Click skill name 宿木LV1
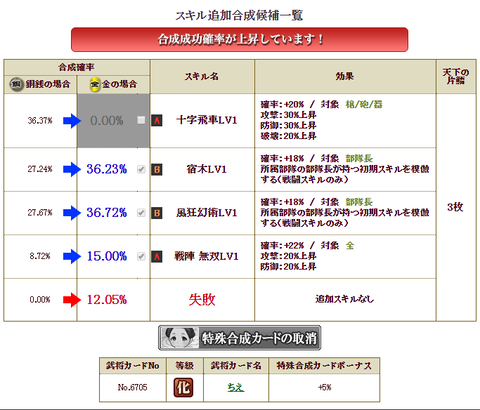The image size is (480, 410). pos(207,169)
